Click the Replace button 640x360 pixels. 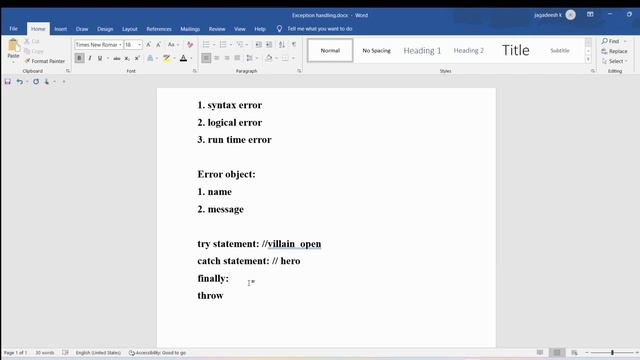click(x=614, y=51)
